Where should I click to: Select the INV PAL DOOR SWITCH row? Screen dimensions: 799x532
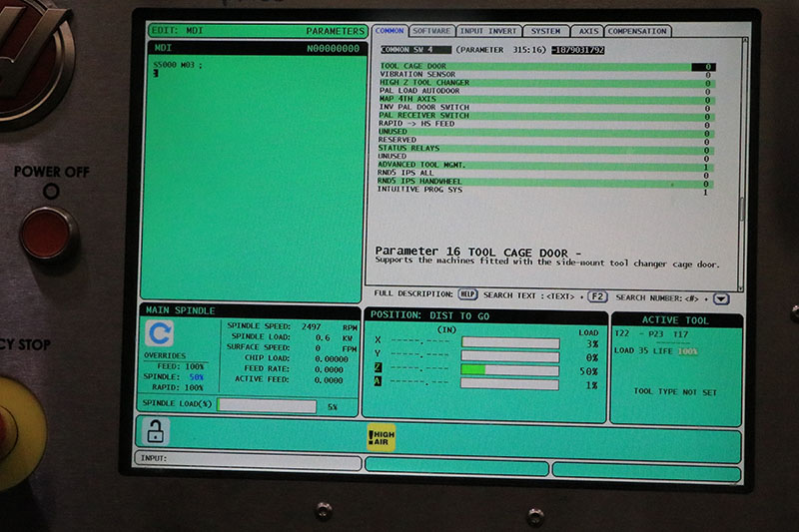(x=545, y=108)
